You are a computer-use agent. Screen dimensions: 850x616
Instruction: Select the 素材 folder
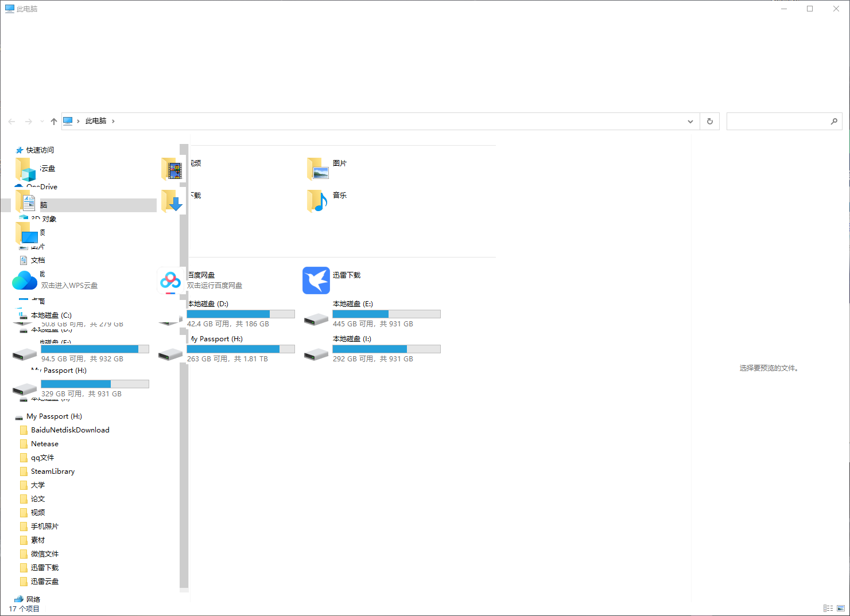38,540
